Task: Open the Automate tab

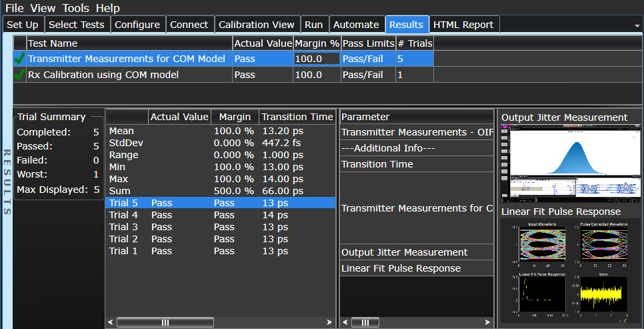Action: 356,25
